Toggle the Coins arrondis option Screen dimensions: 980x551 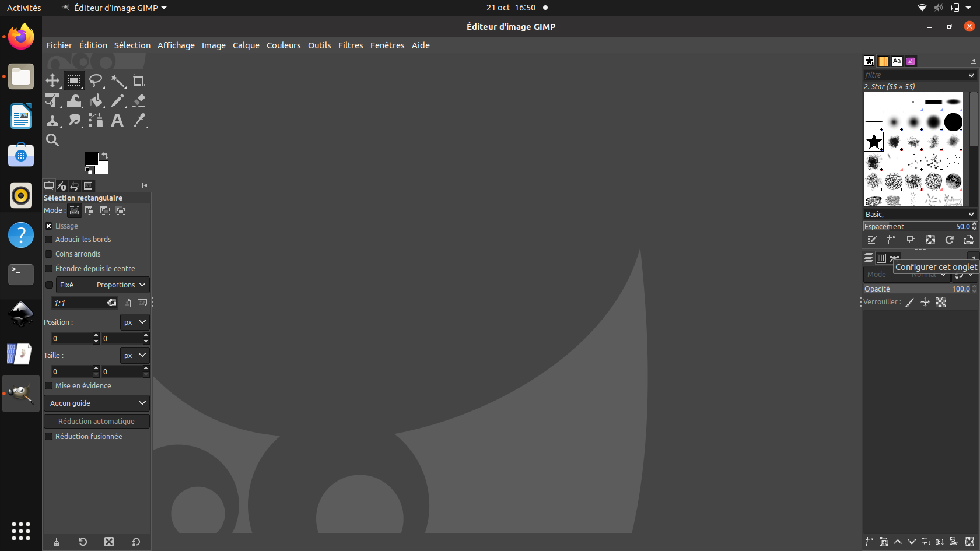tap(49, 254)
